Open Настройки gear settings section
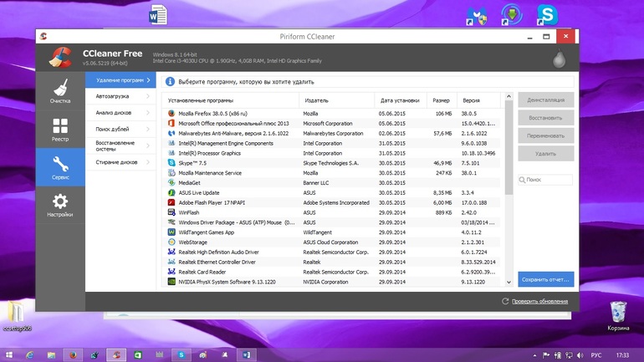The height and width of the screenshot is (362, 644). point(60,205)
